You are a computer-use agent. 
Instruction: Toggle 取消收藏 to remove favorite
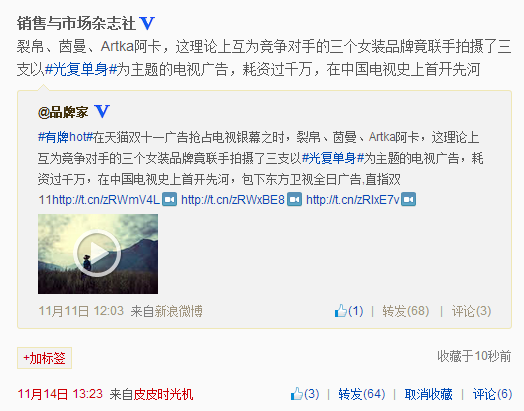[428, 394]
